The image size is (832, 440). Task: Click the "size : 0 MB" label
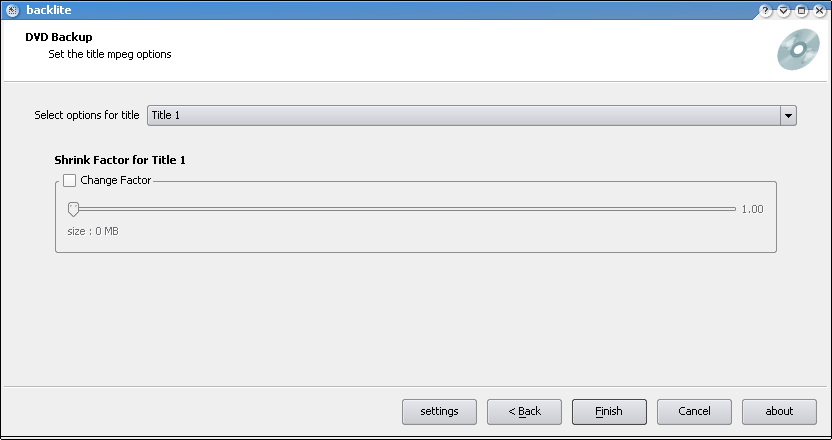93,231
